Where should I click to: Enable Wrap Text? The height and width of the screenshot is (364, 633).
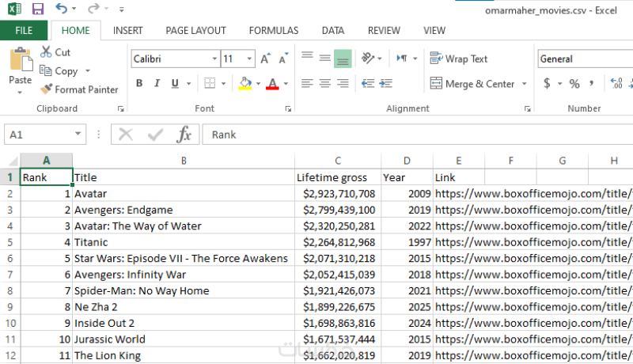pyautogui.click(x=459, y=59)
